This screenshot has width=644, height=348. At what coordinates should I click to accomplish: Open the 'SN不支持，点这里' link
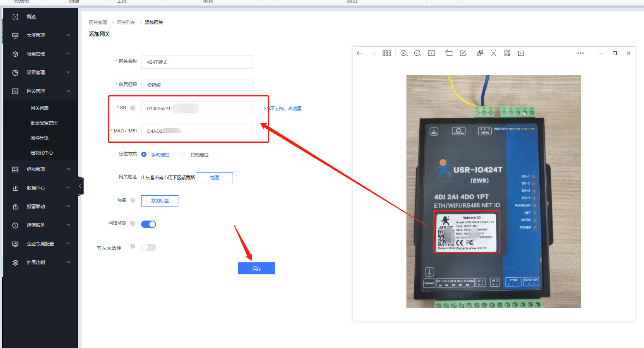click(283, 108)
